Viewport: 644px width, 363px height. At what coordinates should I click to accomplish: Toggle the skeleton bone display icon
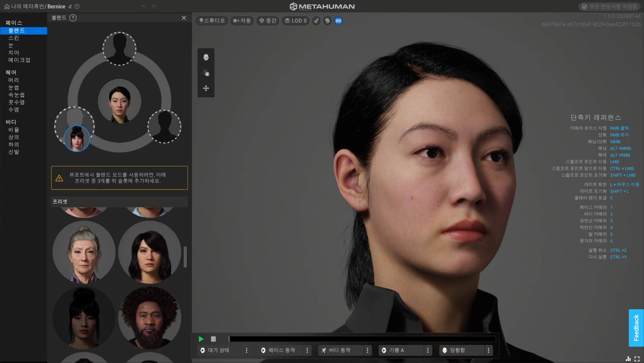(316, 21)
